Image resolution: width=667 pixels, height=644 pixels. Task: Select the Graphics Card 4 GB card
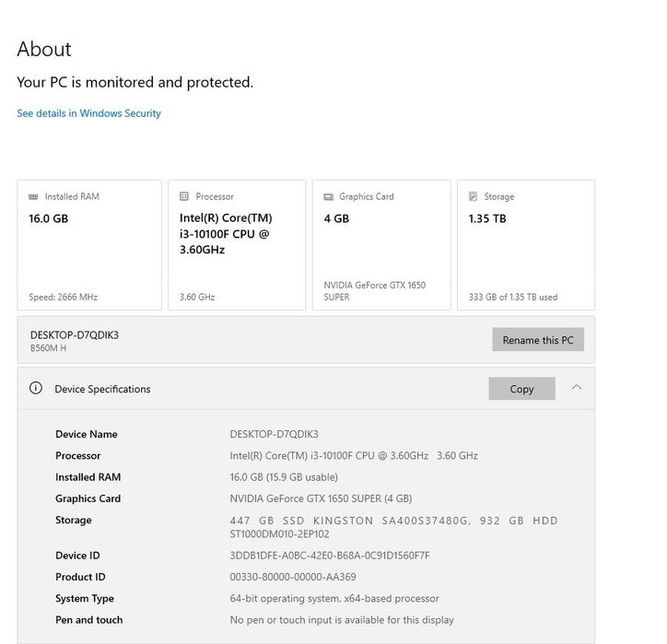[381, 245]
